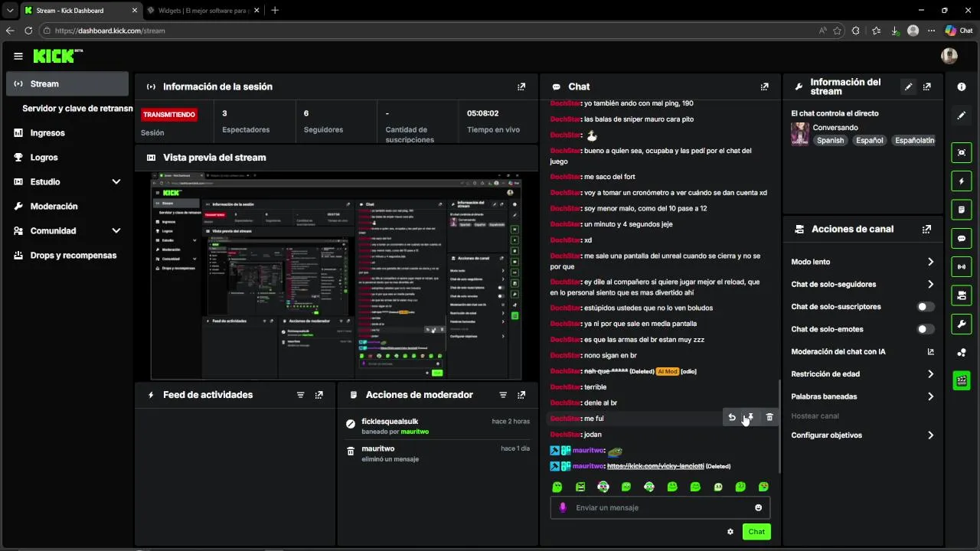This screenshot has height=551, width=980.
Task: Toggle the chat bubble widget in right sidebar
Action: click(962, 239)
